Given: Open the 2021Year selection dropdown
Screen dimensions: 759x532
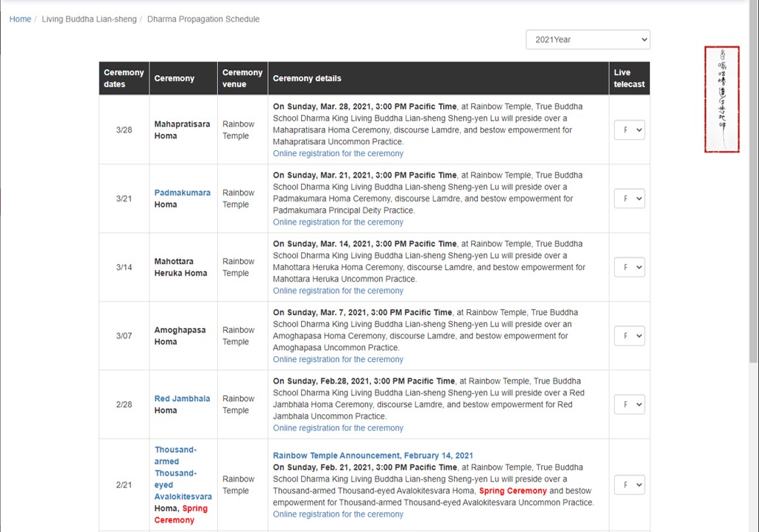Looking at the screenshot, I should (587, 40).
